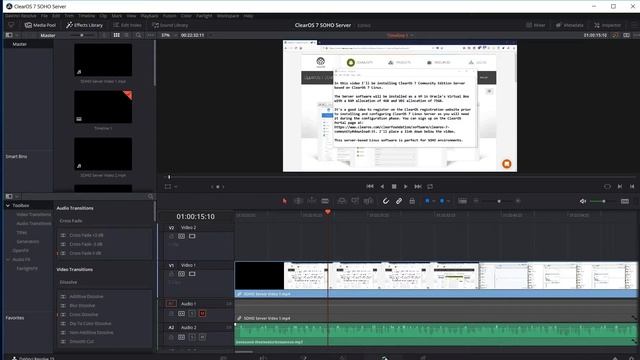Image resolution: width=640 pixels, height=360 pixels.
Task: Open the Sound Library panel
Action: (x=170, y=25)
